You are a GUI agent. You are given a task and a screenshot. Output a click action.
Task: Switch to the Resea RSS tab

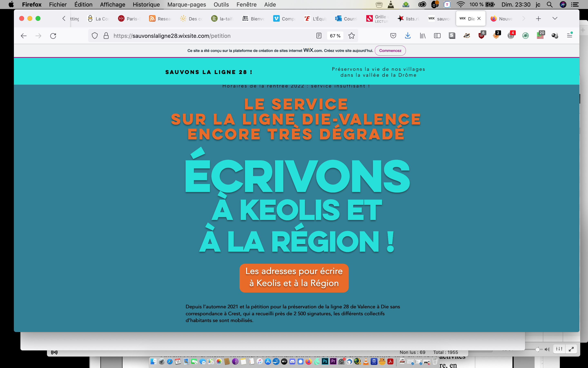tap(160, 18)
